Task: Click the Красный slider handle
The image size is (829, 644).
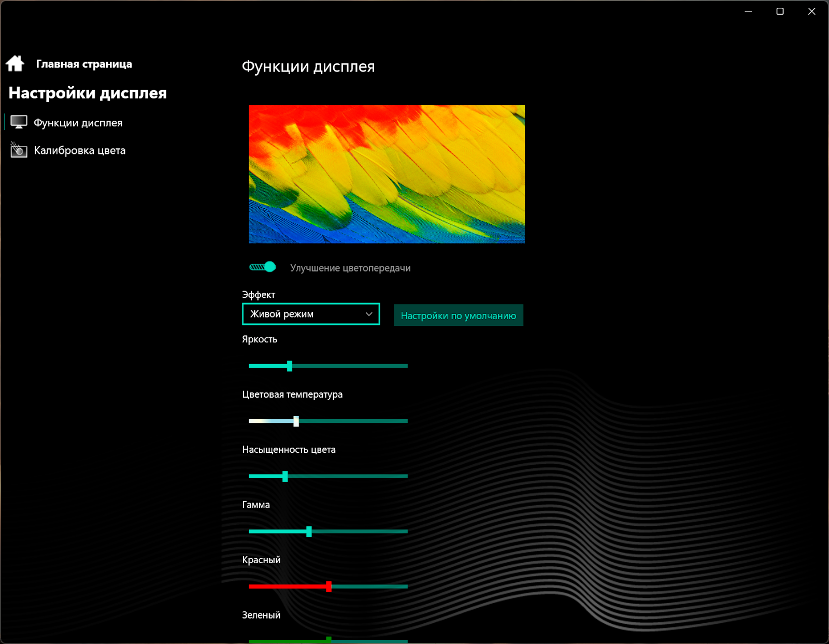Action: (x=329, y=586)
